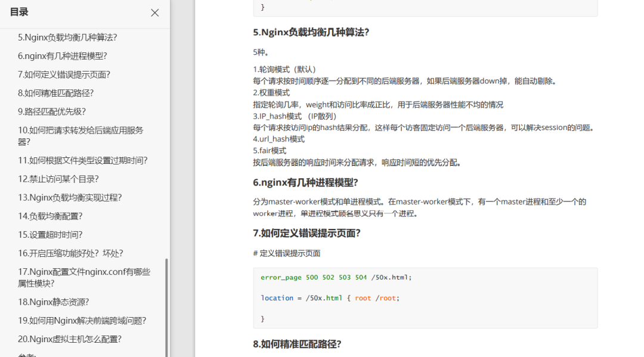Click sentence 按后端服务器的响应时间来分配请求
The width and height of the screenshot is (644, 357).
(357, 163)
